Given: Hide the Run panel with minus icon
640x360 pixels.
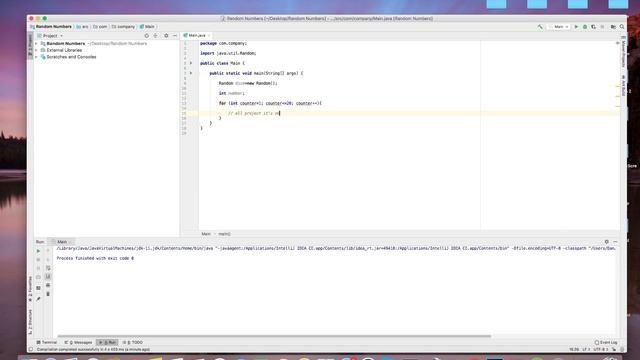Looking at the screenshot, I should point(615,242).
